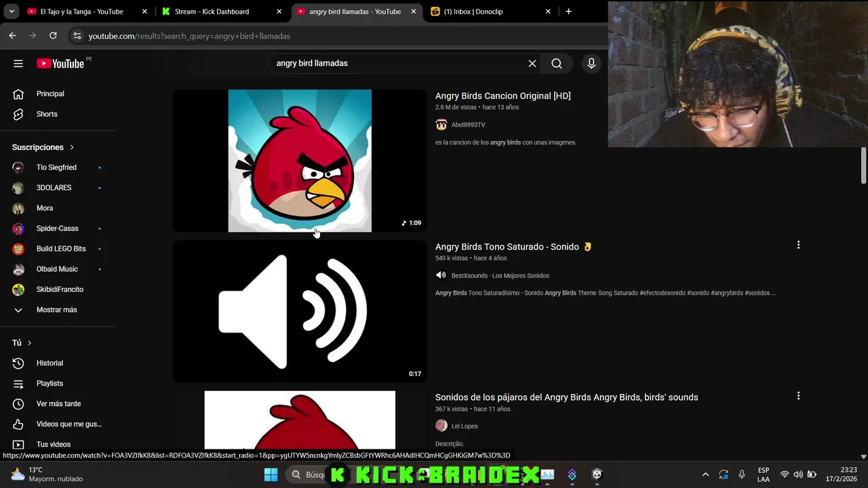Open Shorts in the sidebar

tap(47, 114)
